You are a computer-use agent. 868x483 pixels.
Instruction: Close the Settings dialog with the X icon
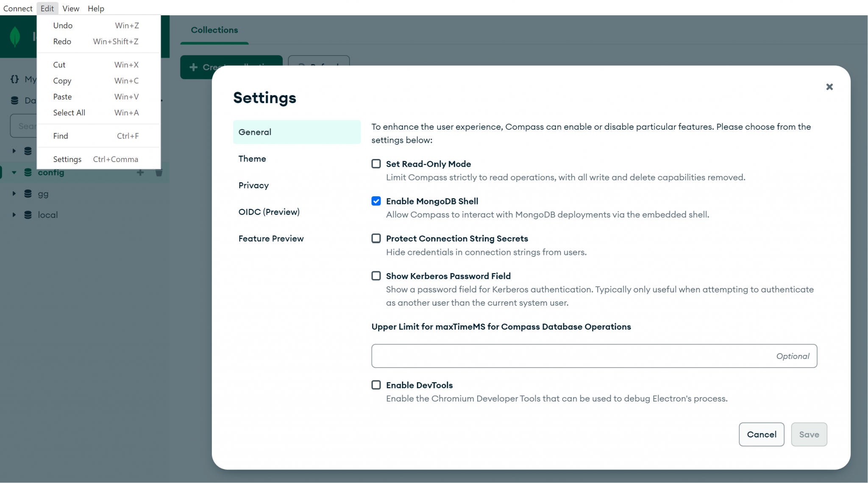[829, 87]
